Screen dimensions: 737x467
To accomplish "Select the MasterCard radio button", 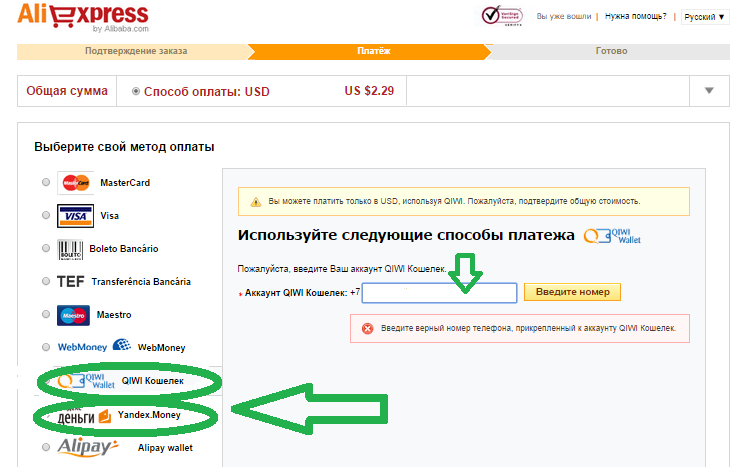I will [46, 182].
